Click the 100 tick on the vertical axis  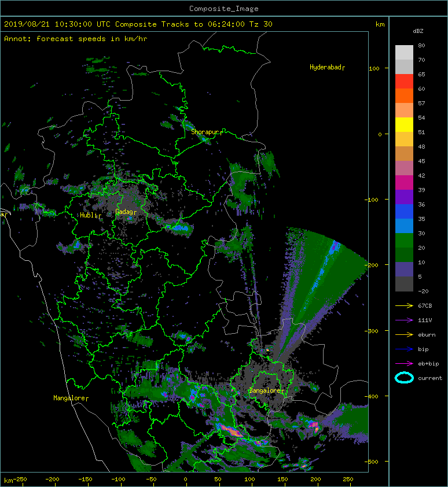tap(374, 68)
